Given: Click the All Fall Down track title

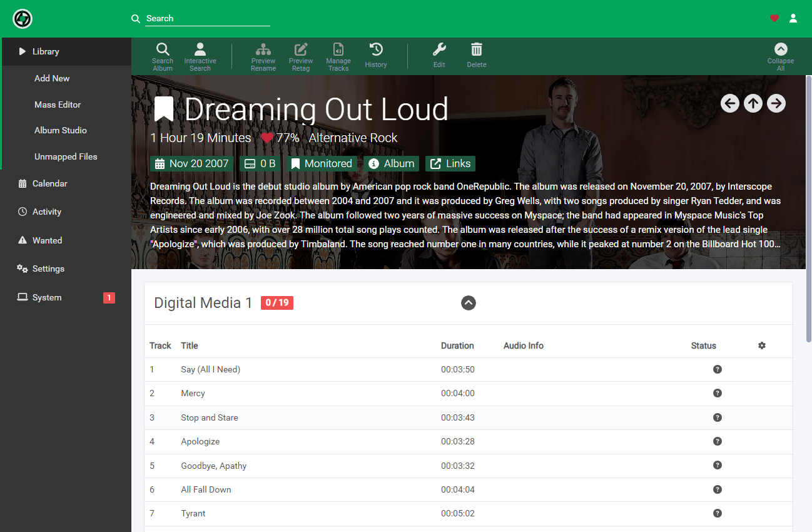Looking at the screenshot, I should click(x=206, y=489).
